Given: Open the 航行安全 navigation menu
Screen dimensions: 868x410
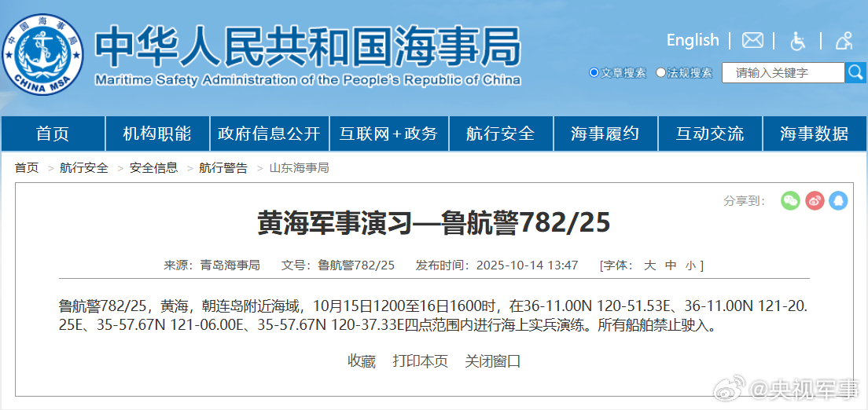Looking at the screenshot, I should (x=500, y=134).
